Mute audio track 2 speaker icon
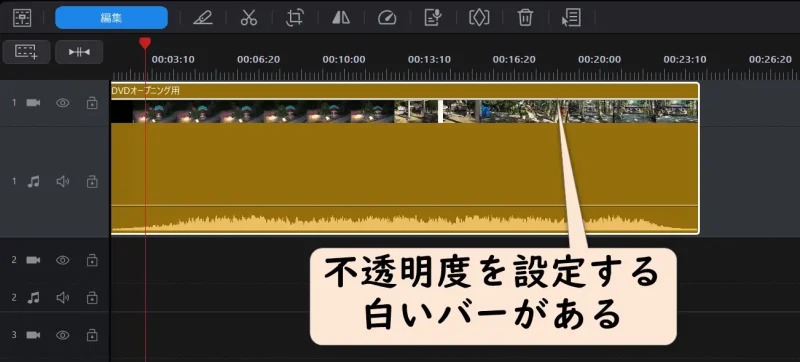Screen dimensions: 800x362 point(62,297)
